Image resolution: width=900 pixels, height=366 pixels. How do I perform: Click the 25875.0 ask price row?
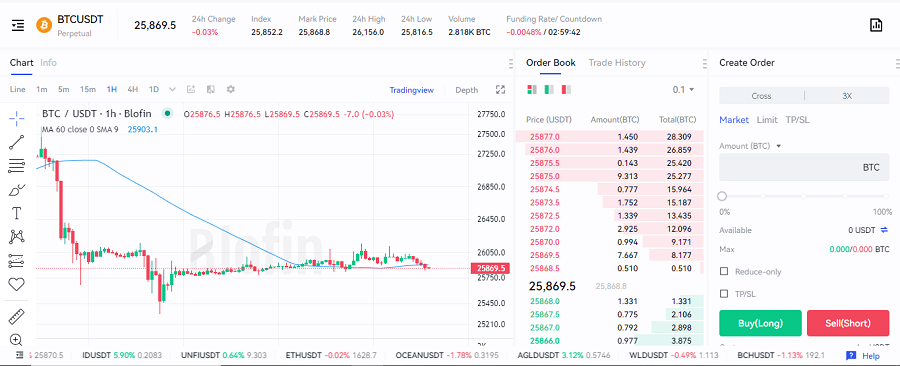[610, 176]
